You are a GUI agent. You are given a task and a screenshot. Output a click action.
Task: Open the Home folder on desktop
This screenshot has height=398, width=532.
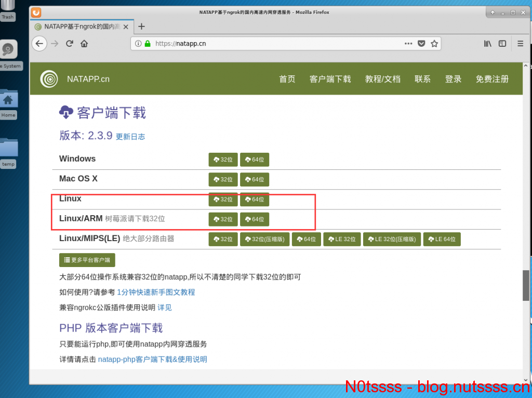8,104
